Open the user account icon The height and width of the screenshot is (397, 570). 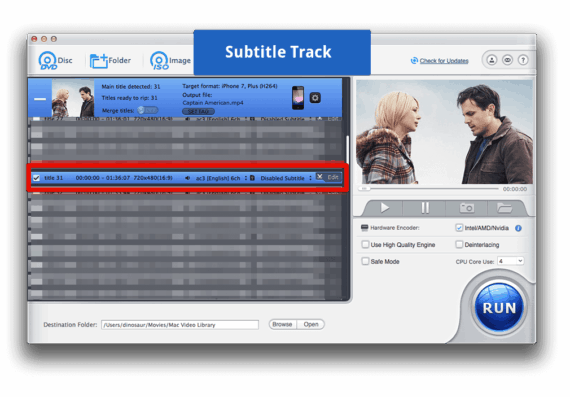[491, 60]
